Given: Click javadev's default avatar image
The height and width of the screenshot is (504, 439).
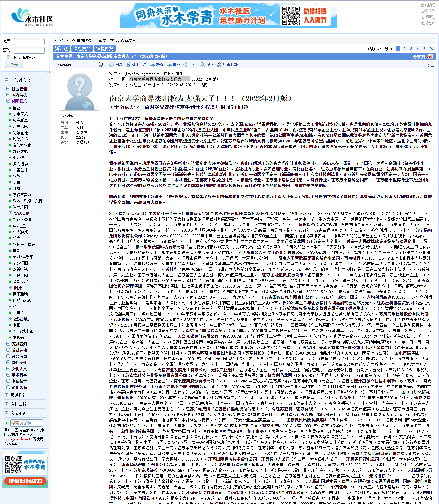Looking at the screenshot, I should tap(80, 91).
